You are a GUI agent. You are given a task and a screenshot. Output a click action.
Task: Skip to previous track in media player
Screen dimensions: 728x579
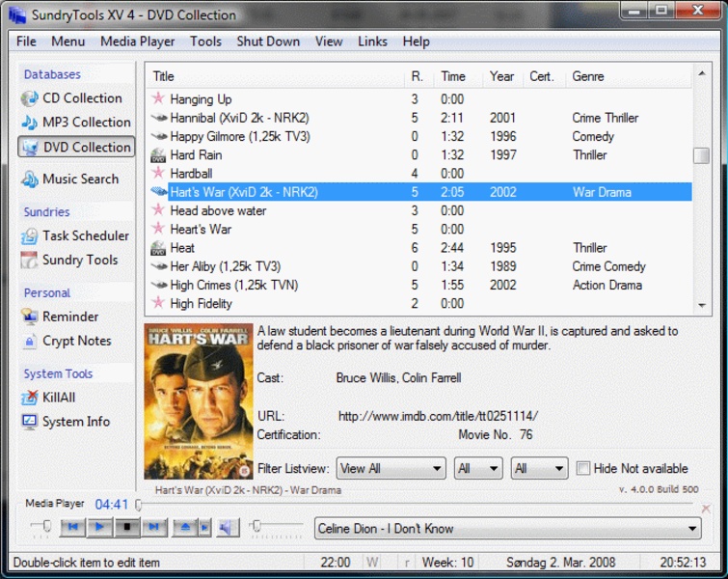73,527
